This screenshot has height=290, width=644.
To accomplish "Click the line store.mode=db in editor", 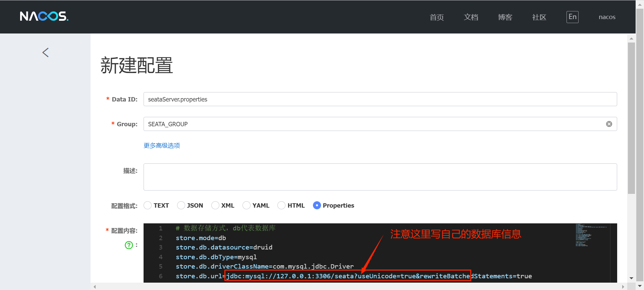I will tap(201, 238).
